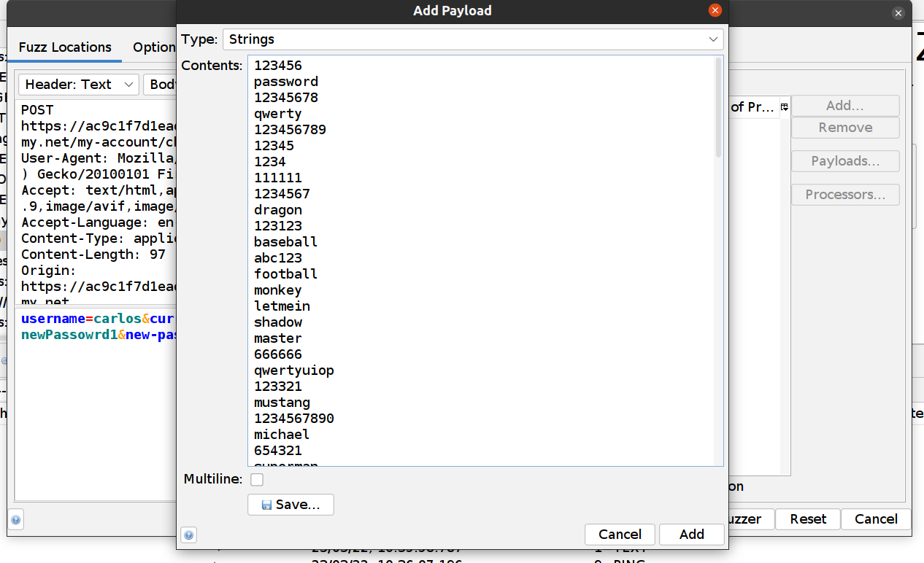
Task: Select payload line 'mustang'
Action: 282,403
